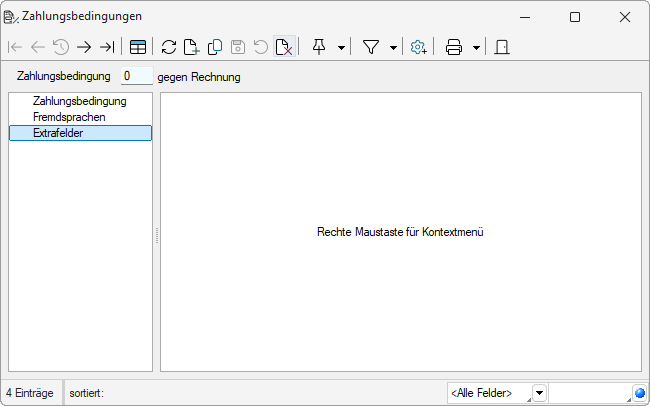The image size is (650, 406).
Task: Select Fremdsprachen in the left list
Action: pos(69,117)
